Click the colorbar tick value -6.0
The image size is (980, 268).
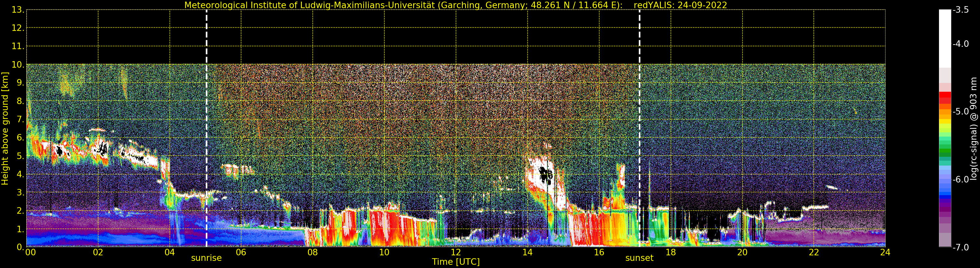click(x=960, y=180)
